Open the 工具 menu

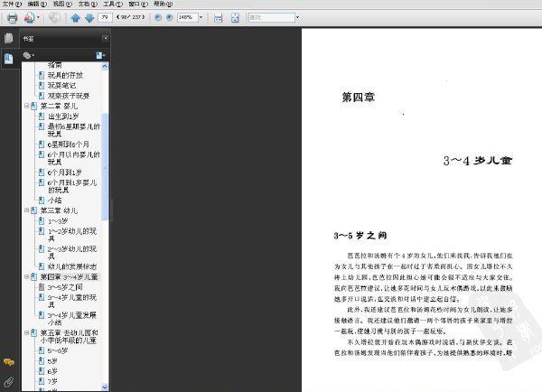[x=113, y=5]
